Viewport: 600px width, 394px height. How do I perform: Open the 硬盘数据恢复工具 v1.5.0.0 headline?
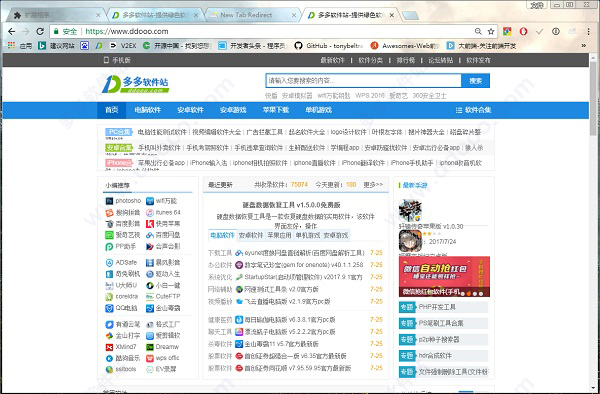pos(292,205)
